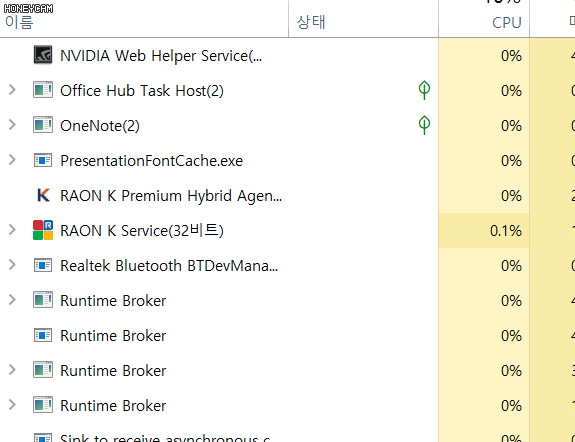Click the 0% CPU value for NVIDIA Web Helper

[x=511, y=56]
